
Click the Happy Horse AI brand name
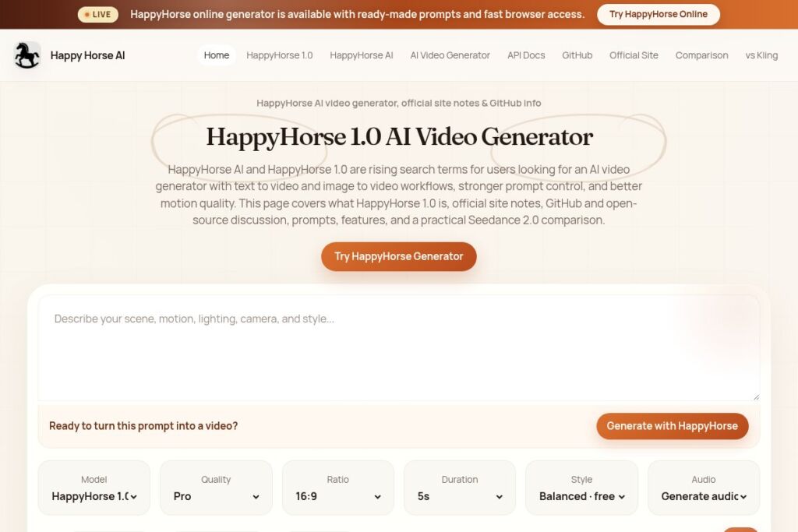(87, 55)
